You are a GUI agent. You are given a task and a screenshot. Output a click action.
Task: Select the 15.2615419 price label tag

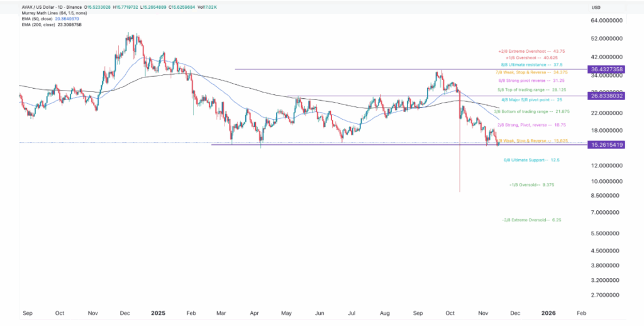607,145
